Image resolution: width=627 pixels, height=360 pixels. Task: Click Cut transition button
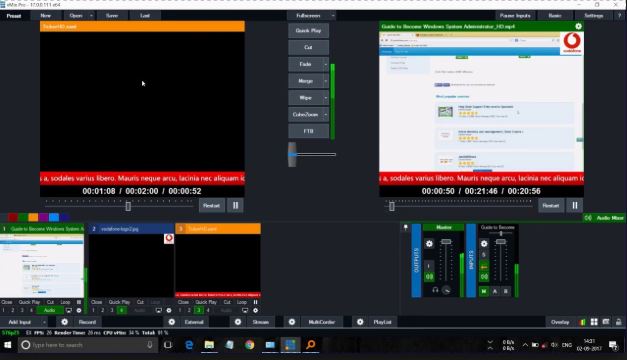pyautogui.click(x=308, y=48)
